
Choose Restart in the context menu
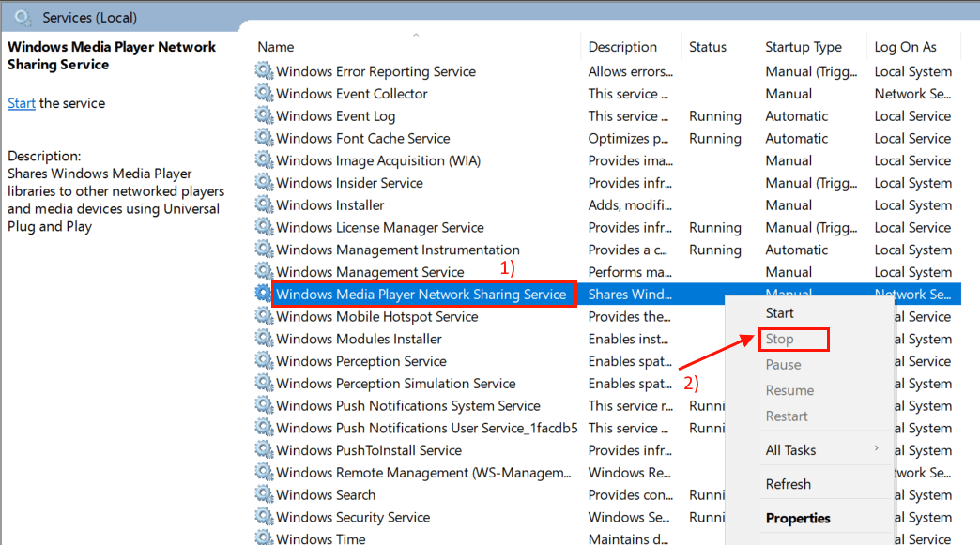[x=787, y=416]
